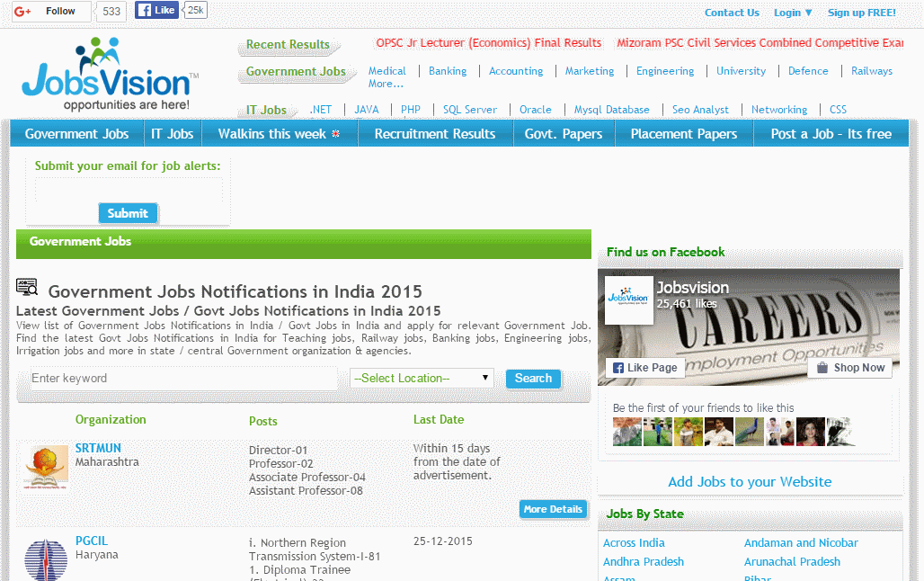Open the JobsVision logo homepage
This screenshot has width=924, height=581.
coord(111,74)
